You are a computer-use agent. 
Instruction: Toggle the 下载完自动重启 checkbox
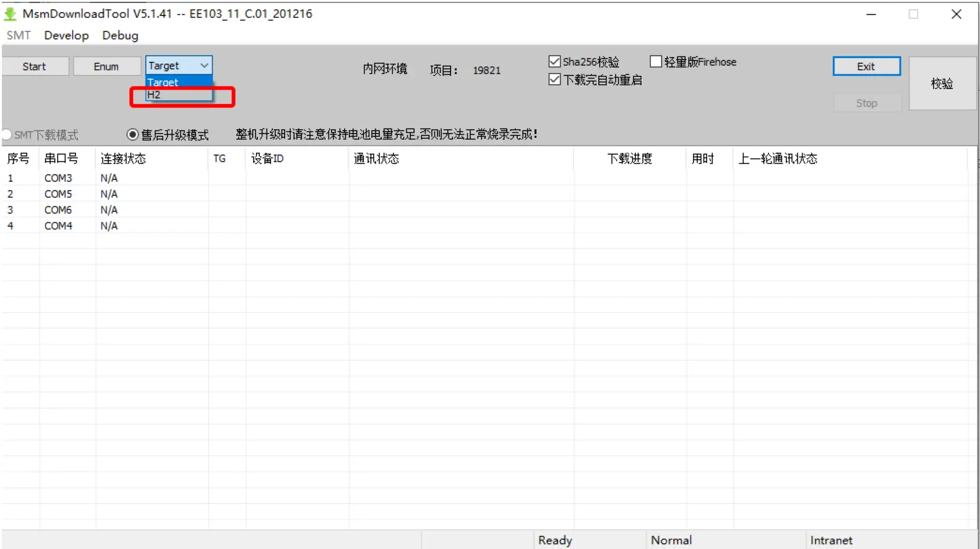554,79
